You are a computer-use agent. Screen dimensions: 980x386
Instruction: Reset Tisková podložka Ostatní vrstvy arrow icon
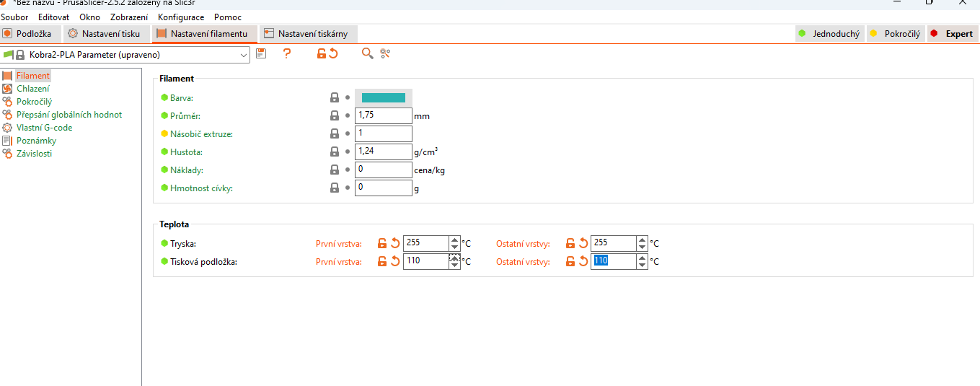point(583,261)
